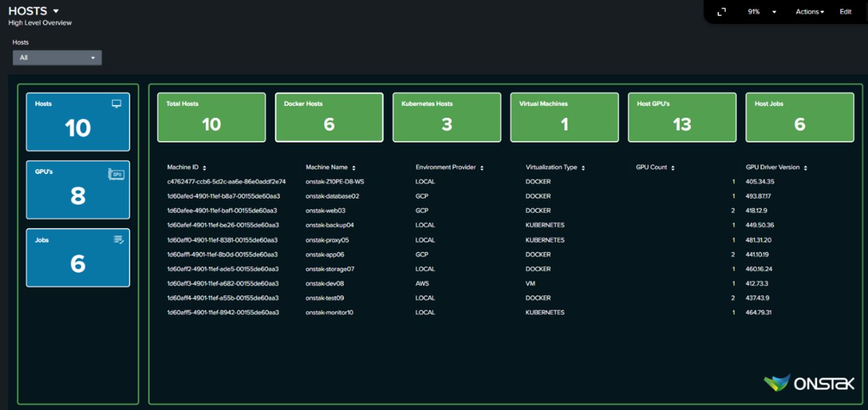Sort by Machine ID column arrows
This screenshot has height=410, width=868.
(x=205, y=168)
